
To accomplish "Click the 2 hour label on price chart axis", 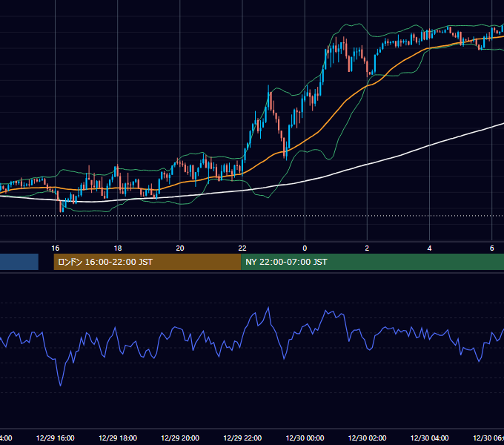I will [x=367, y=248].
